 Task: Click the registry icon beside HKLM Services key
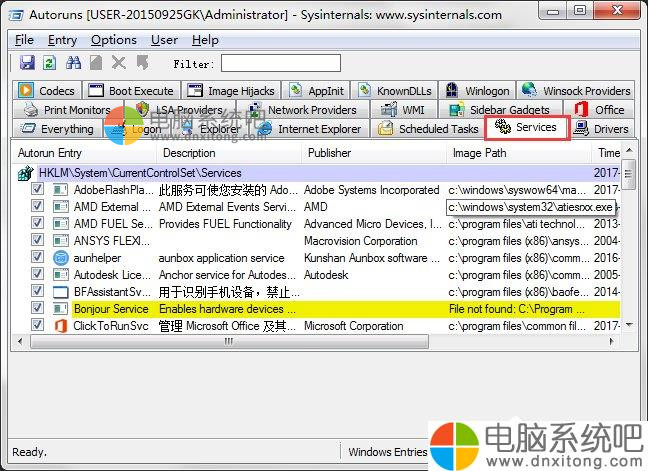(26, 173)
